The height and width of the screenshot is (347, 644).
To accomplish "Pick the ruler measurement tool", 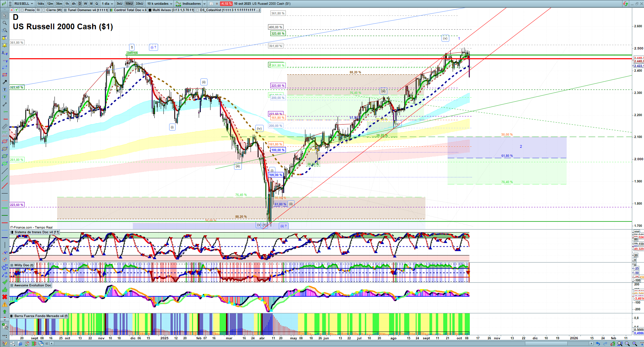I will click(5, 127).
